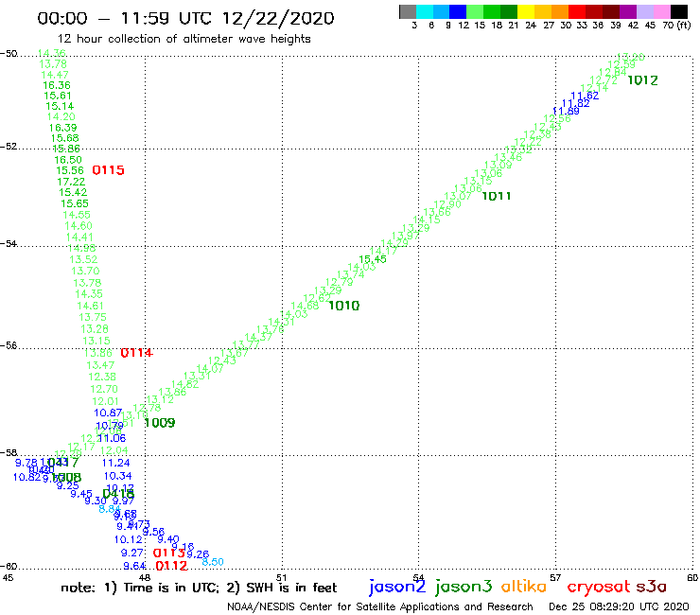Image resolution: width=700 pixels, height=615 pixels.
Task: Click the green time label 1011
Action: click(x=497, y=196)
